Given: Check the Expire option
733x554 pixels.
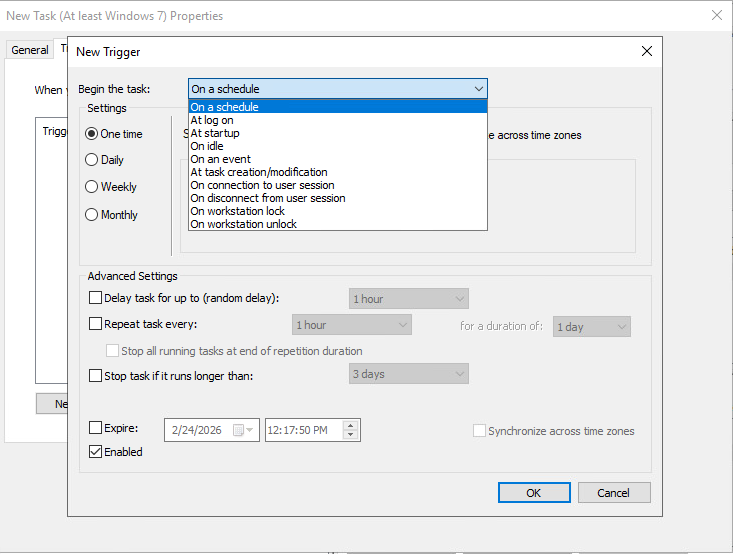Looking at the screenshot, I should [95, 427].
